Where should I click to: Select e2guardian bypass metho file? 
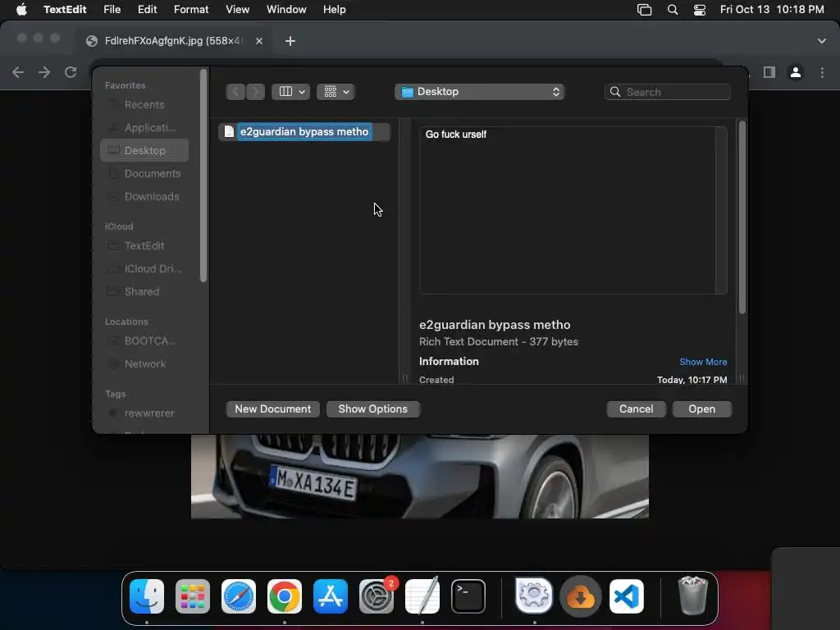coord(304,132)
